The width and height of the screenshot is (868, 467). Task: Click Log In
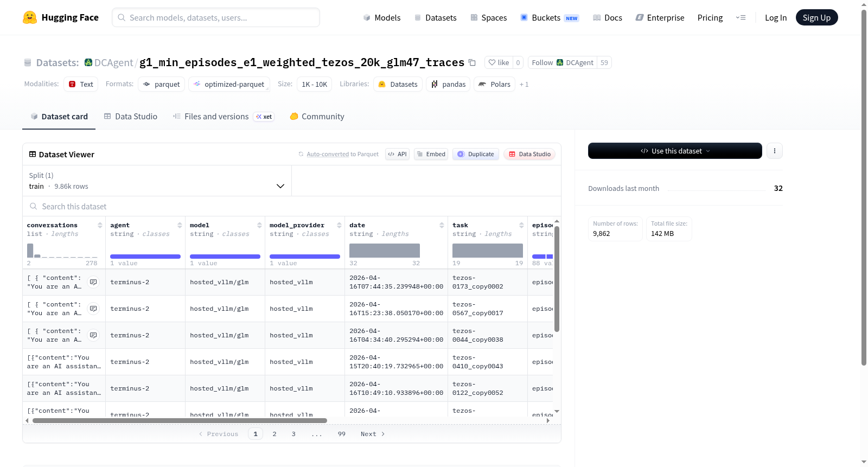(x=776, y=18)
